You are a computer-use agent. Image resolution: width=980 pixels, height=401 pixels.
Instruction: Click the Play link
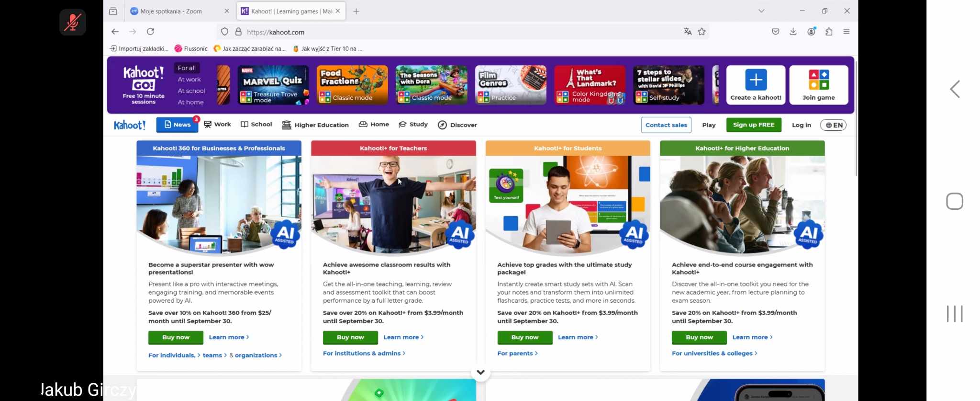point(709,125)
